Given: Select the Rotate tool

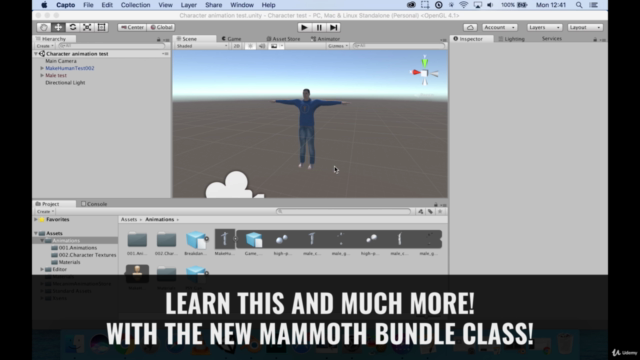Looking at the screenshot, I should pyautogui.click(x=73, y=27).
